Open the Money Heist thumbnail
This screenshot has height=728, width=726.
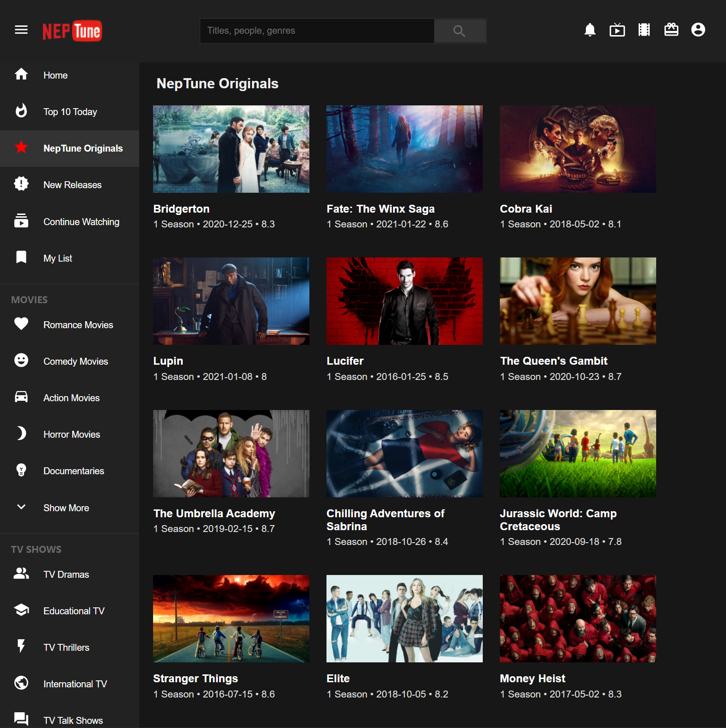[578, 618]
